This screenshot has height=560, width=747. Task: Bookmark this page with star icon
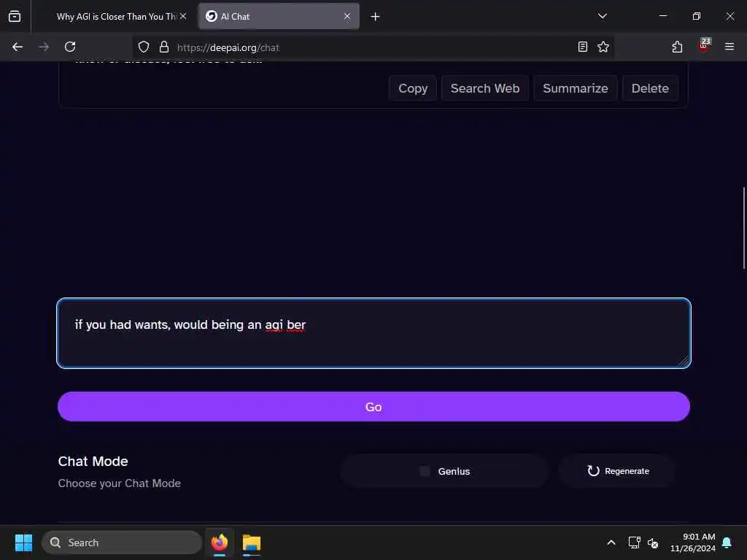tap(603, 47)
